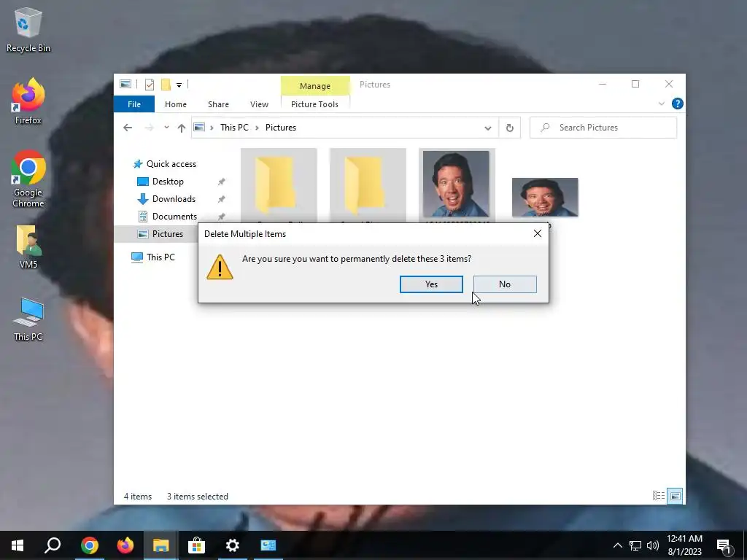Click Pictures in the address path
The width and height of the screenshot is (747, 560).
281,128
